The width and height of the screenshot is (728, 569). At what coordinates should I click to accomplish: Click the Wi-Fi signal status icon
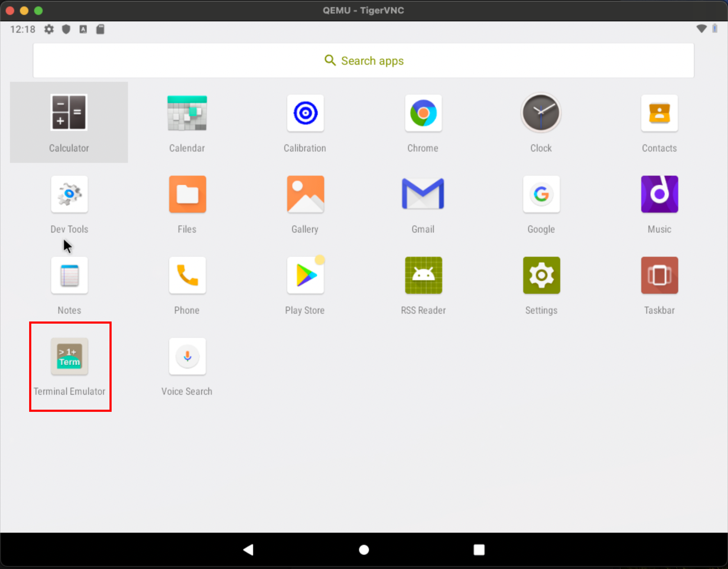(x=701, y=29)
